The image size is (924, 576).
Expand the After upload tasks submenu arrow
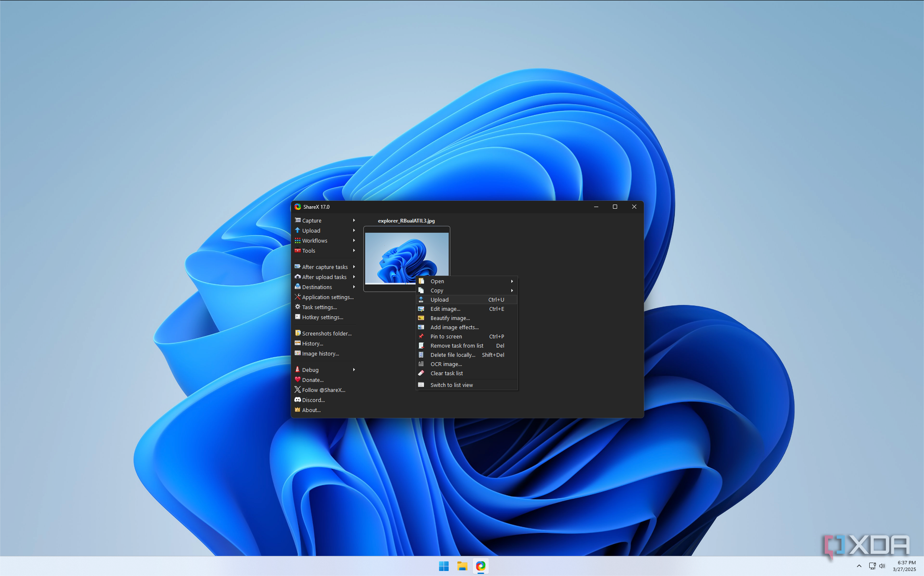[354, 277]
